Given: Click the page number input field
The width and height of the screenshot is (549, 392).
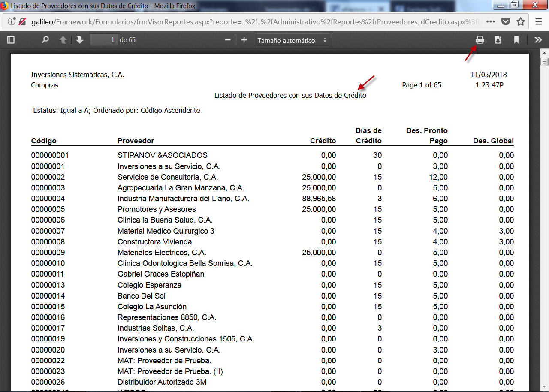Looking at the screenshot, I should point(104,40).
